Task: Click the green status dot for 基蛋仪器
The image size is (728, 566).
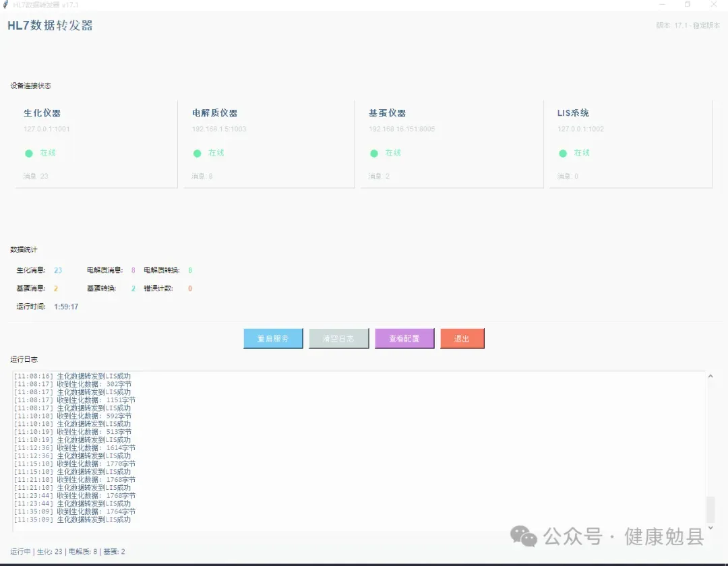Action: [374, 154]
